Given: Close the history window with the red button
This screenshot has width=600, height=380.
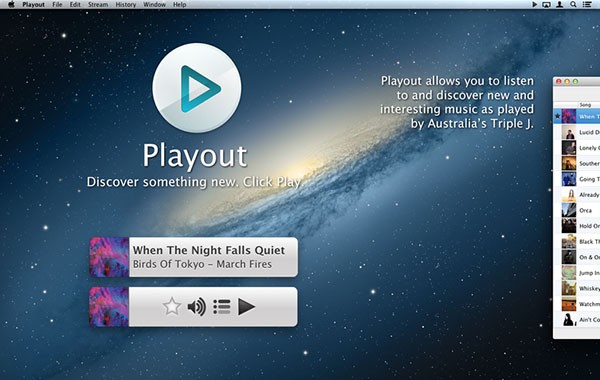Looking at the screenshot, I should (559, 82).
